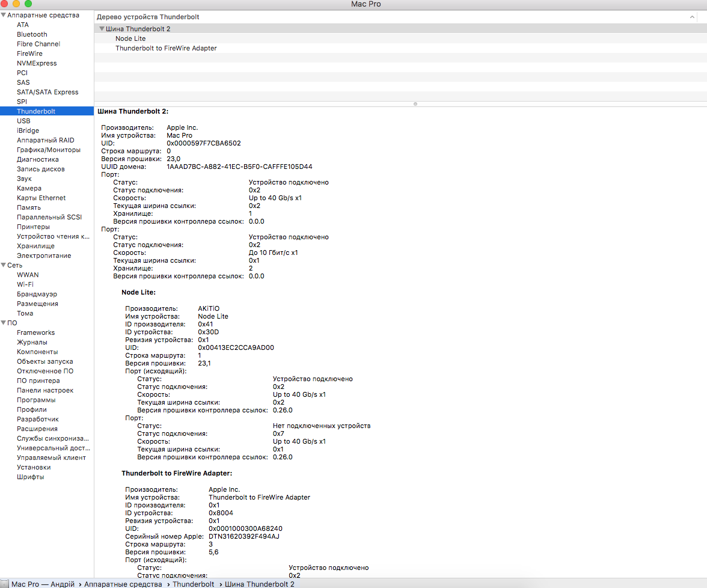Click the computer icon in path bar
The width and height of the screenshot is (707, 588).
click(5, 584)
